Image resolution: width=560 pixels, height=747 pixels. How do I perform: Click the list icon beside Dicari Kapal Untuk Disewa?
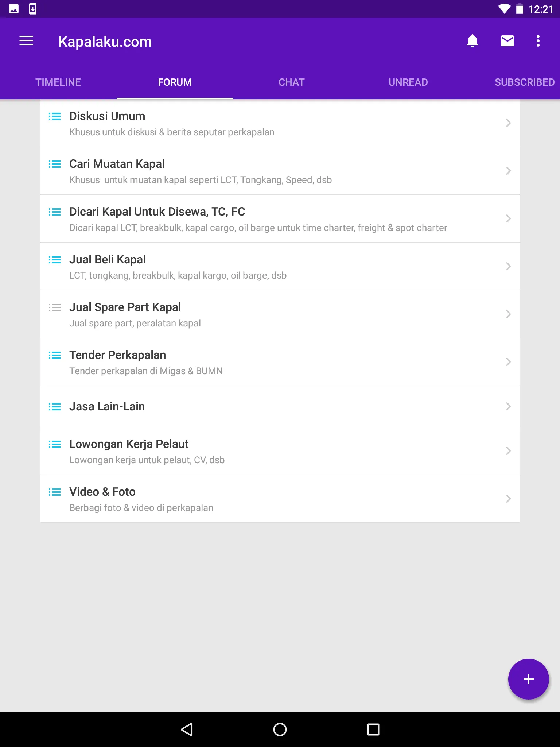(55, 212)
